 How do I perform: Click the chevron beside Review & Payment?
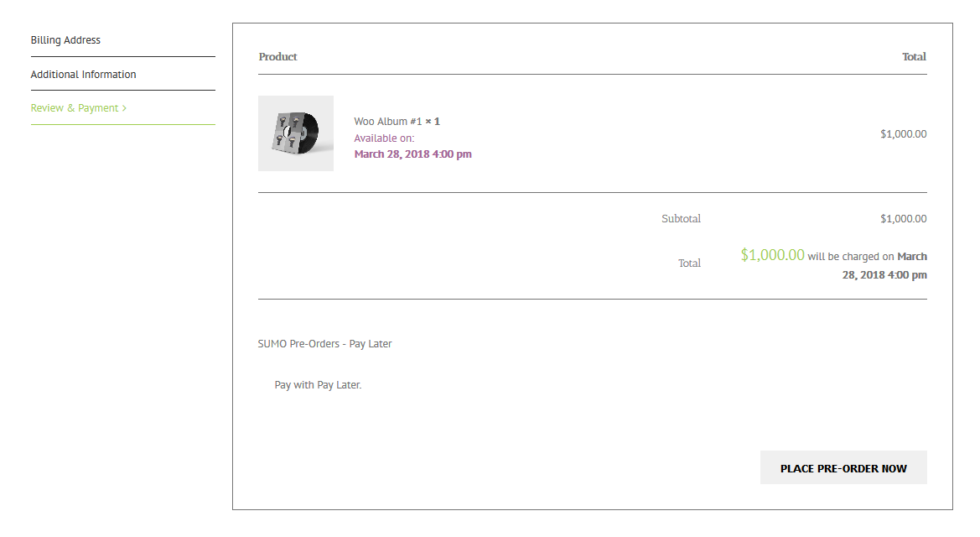(x=124, y=108)
